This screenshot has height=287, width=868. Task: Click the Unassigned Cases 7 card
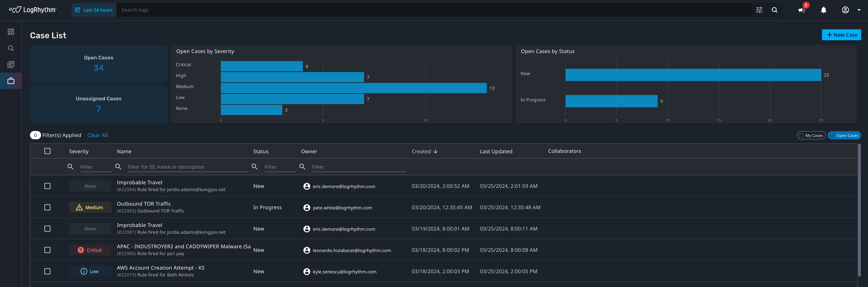click(x=99, y=105)
